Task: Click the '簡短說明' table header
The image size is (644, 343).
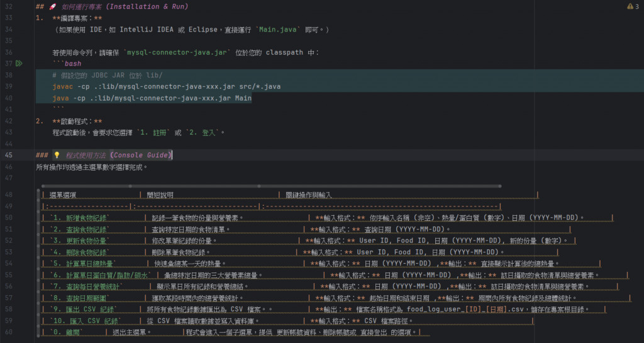Action: click(160, 195)
